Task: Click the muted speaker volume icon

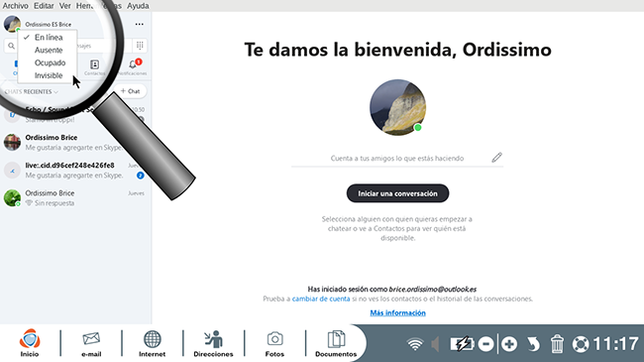Action: tap(435, 344)
